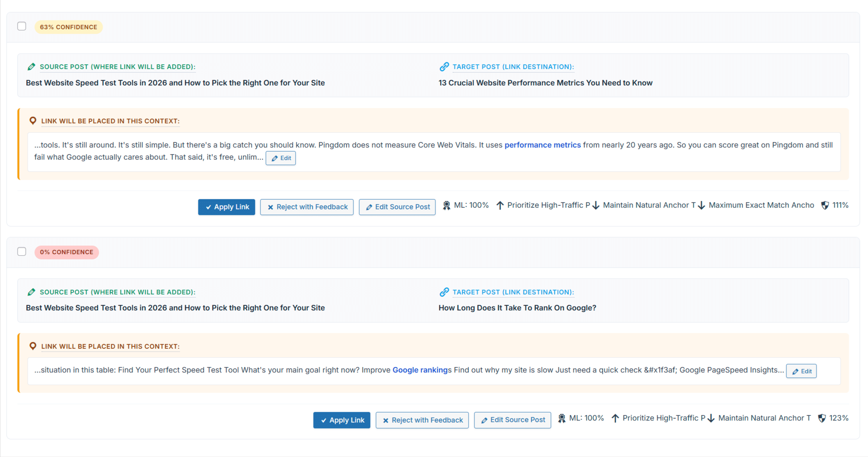Click ML award ribbon icon in first card
868x457 pixels.
click(x=447, y=205)
